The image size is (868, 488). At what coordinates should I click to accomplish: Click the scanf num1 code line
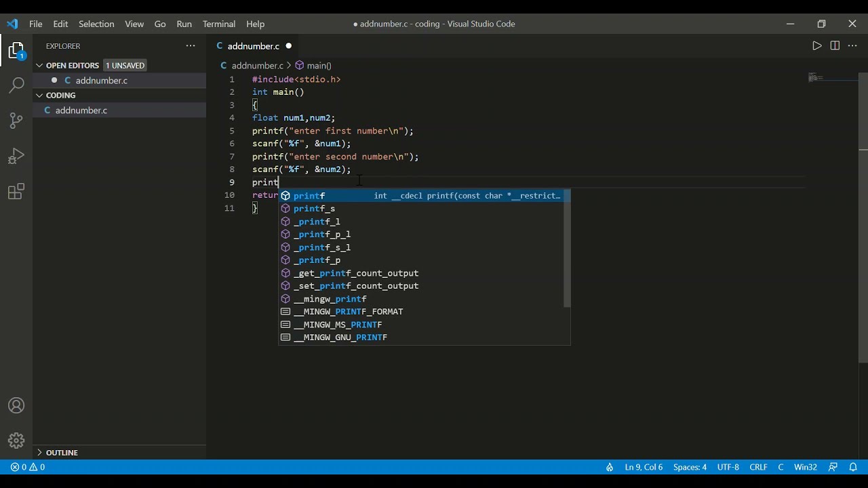pos(302,144)
